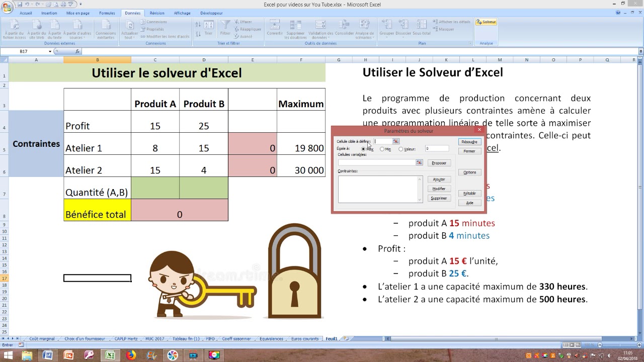This screenshot has width=644, height=362.
Task: Click the 'Cellules variables' input field
Action: pyautogui.click(x=377, y=162)
